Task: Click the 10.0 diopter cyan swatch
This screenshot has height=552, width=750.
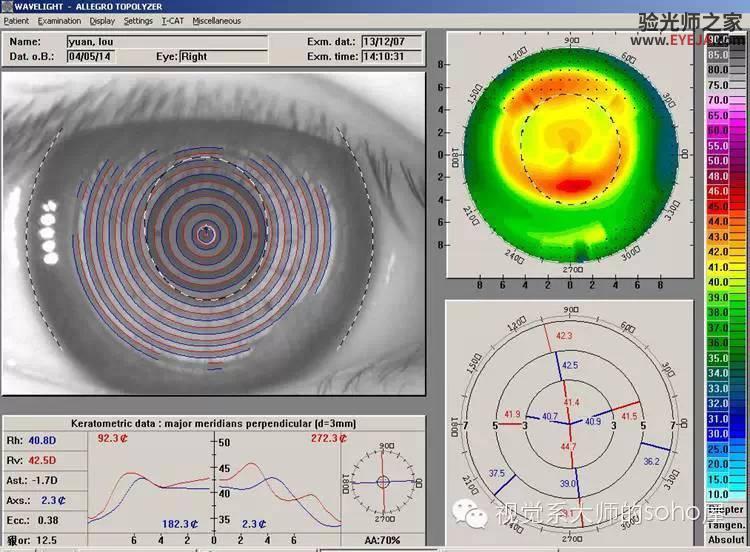Action: (x=726, y=495)
